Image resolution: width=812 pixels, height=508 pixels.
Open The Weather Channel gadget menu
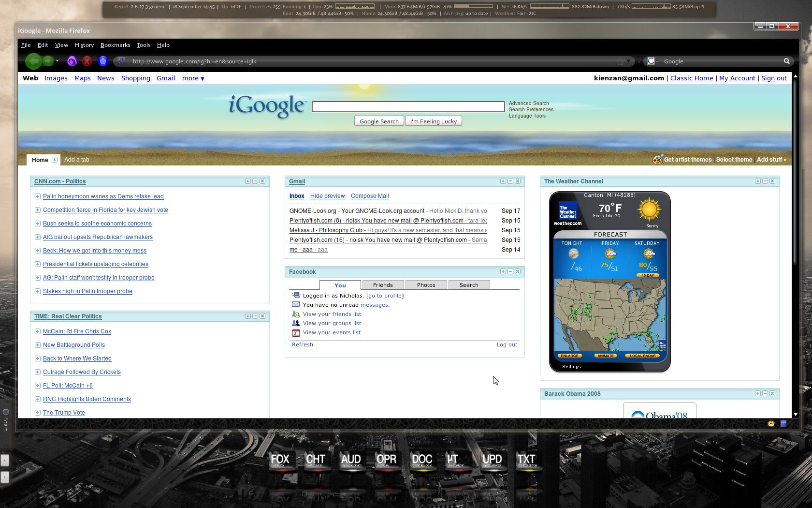tap(758, 181)
